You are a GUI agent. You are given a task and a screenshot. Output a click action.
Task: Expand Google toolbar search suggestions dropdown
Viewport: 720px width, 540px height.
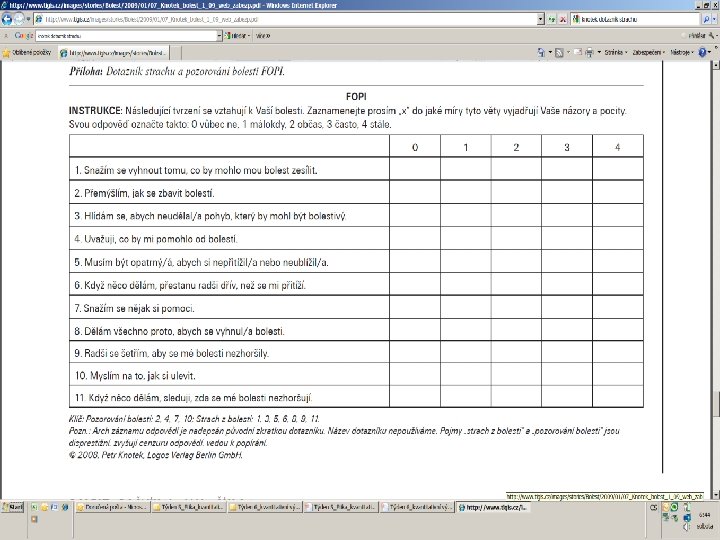pos(219,35)
